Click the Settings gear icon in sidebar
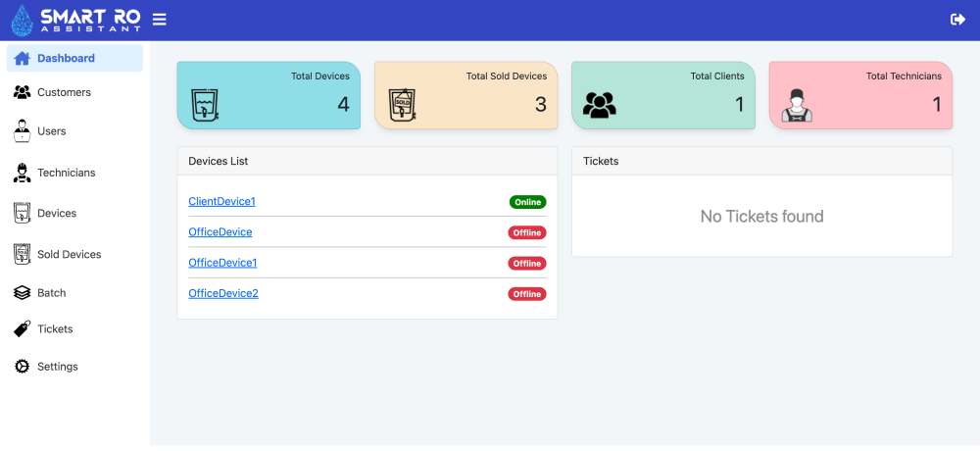The width and height of the screenshot is (980, 451). (x=22, y=367)
